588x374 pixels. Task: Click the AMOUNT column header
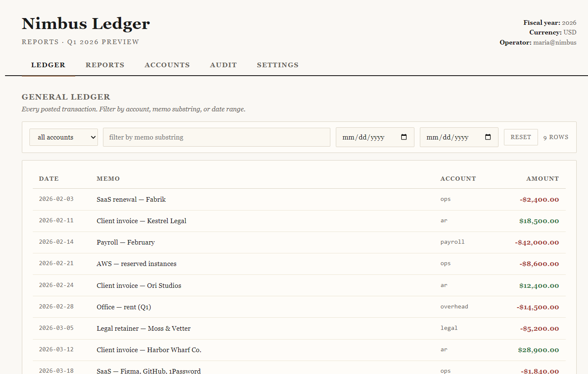click(543, 179)
